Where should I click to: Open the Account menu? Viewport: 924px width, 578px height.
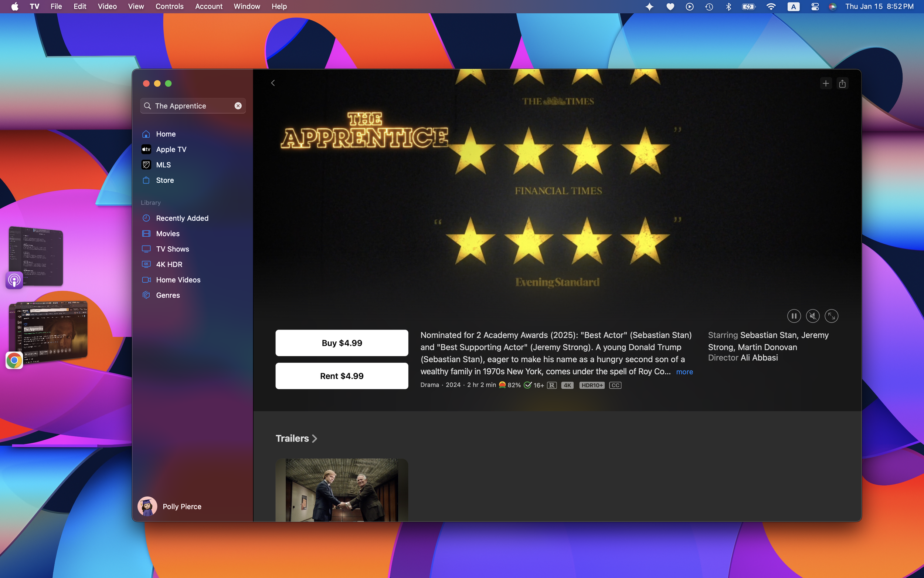208,7
